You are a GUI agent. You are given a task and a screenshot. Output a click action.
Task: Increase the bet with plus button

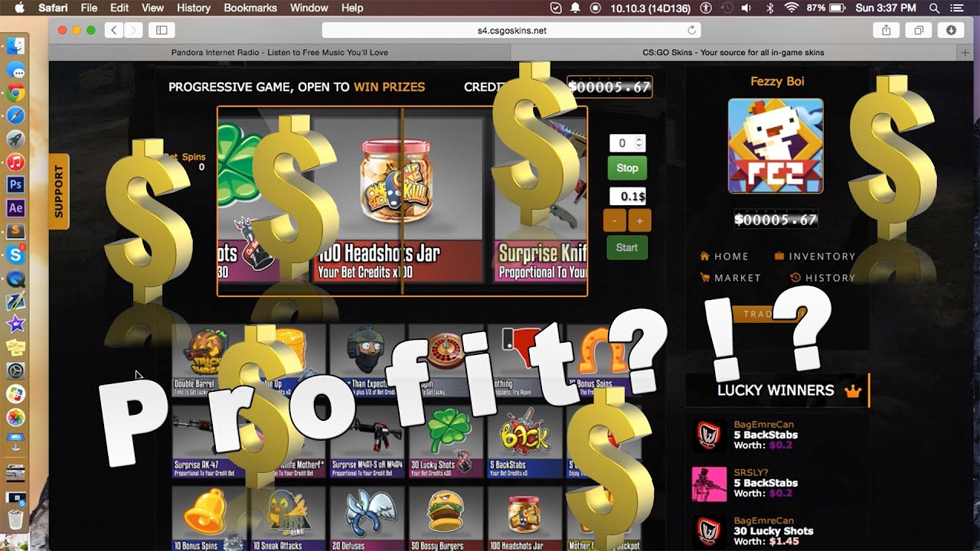(x=639, y=221)
